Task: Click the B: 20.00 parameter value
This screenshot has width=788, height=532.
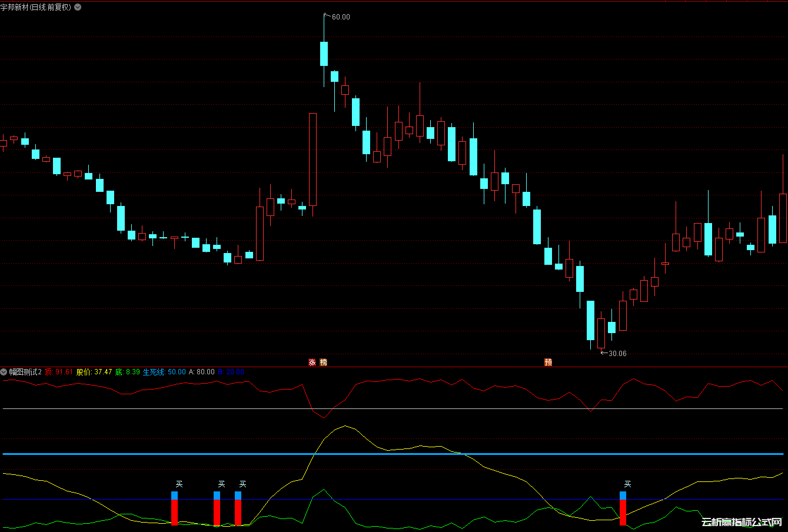Action: (231, 372)
